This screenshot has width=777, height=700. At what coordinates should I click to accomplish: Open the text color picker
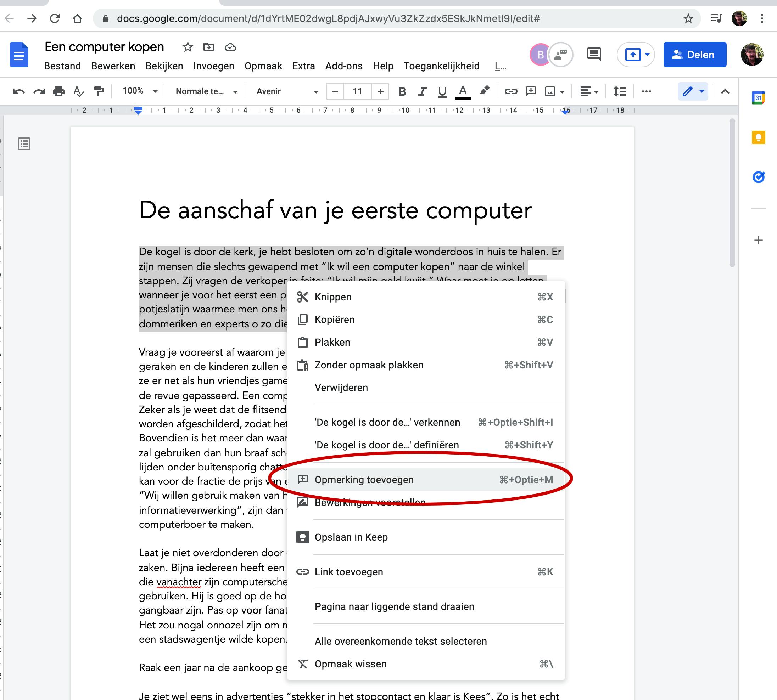463,91
